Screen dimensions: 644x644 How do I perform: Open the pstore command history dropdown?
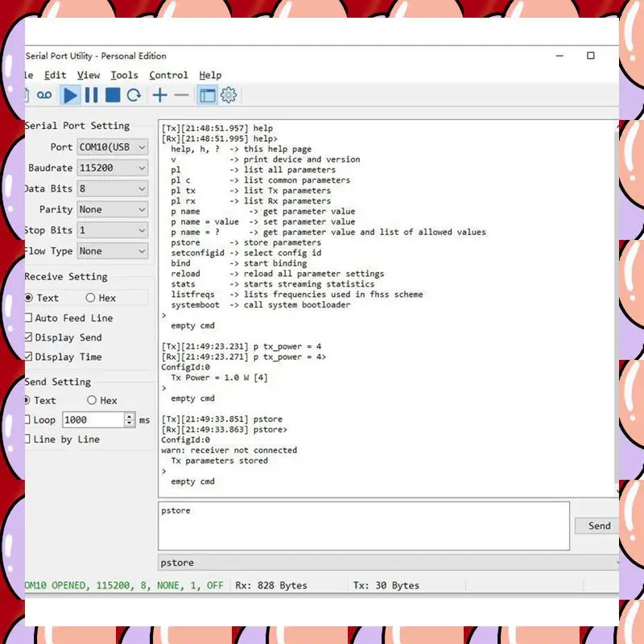(388, 562)
